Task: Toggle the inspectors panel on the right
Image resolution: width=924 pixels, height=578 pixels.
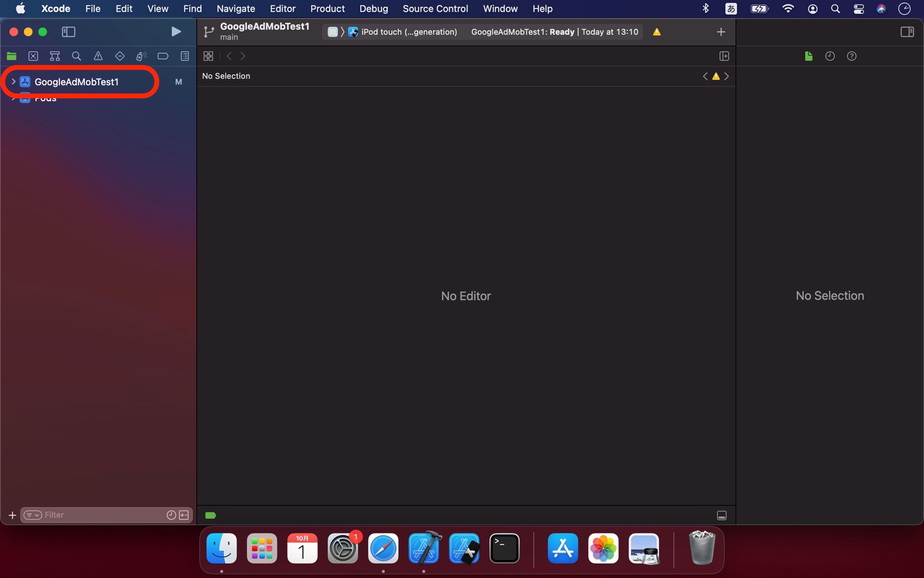Action: (907, 32)
